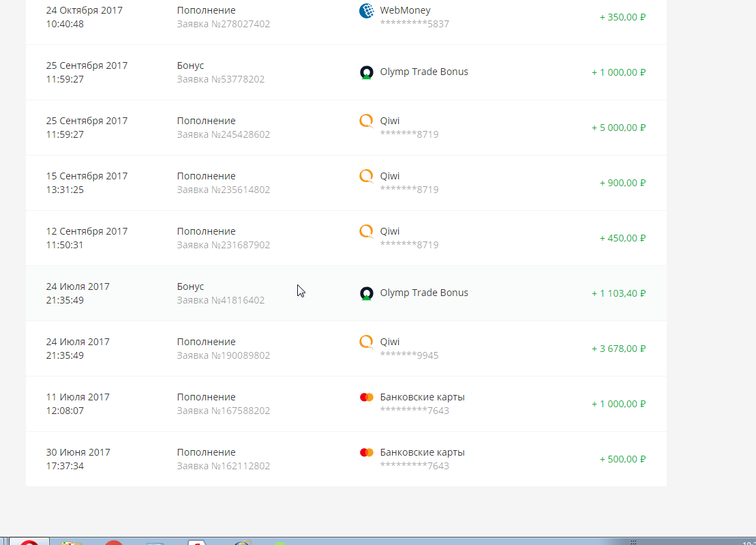Click the Mastercard icon in the 30 Июня row
The image size is (756, 545).
pos(367,452)
